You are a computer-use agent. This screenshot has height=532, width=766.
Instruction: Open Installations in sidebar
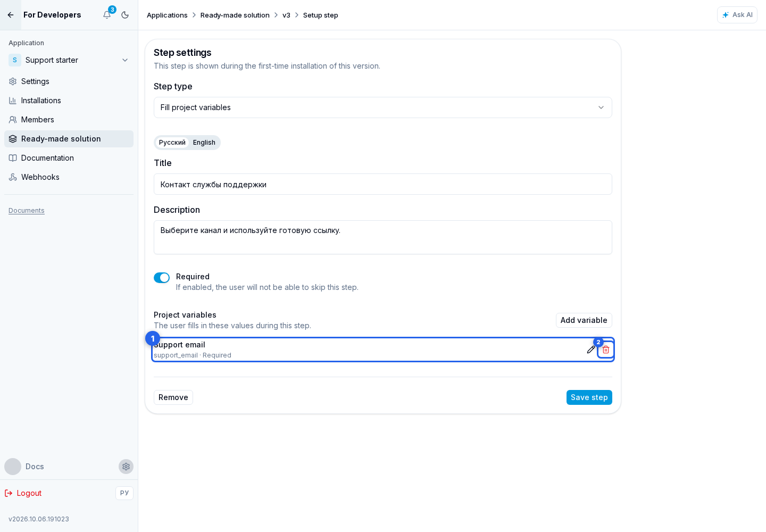(x=69, y=101)
